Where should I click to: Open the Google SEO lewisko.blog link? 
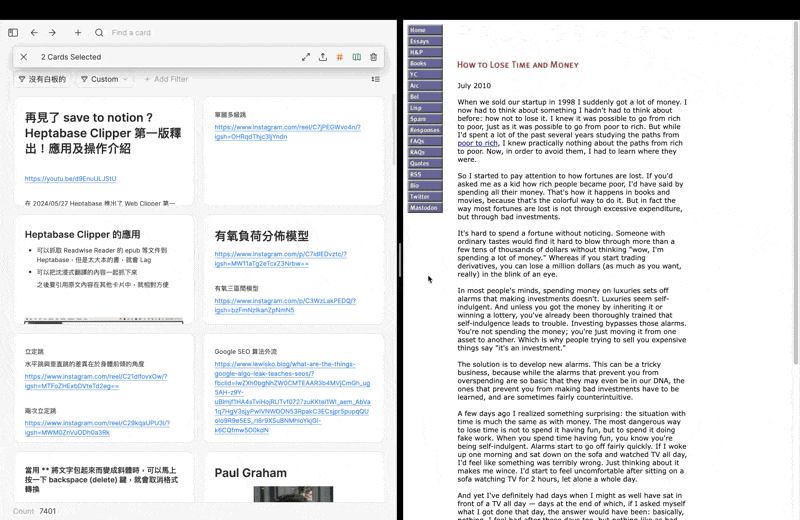pyautogui.click(x=292, y=397)
